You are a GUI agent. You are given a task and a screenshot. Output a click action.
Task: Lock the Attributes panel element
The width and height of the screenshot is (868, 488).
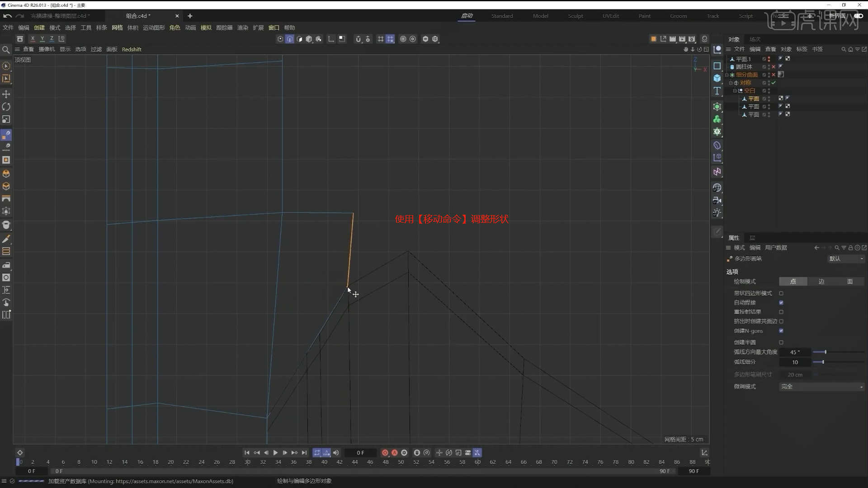(850, 248)
